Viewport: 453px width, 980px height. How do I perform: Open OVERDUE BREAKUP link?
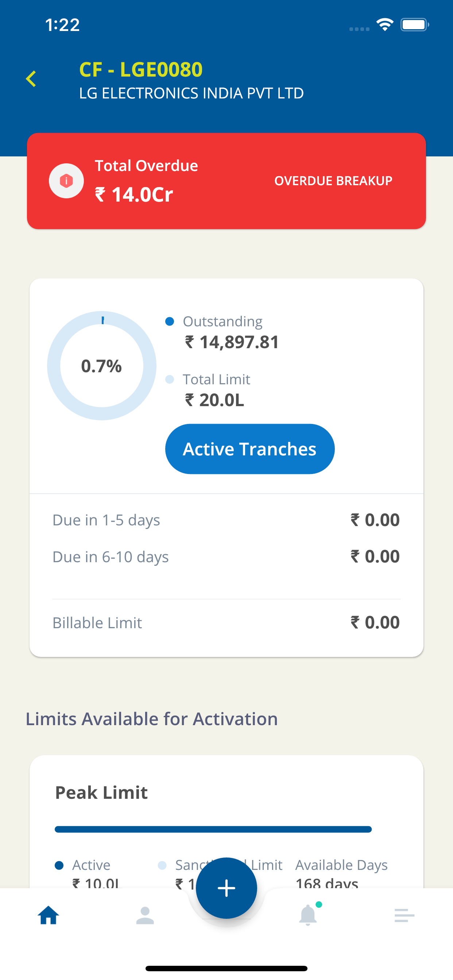click(x=333, y=181)
